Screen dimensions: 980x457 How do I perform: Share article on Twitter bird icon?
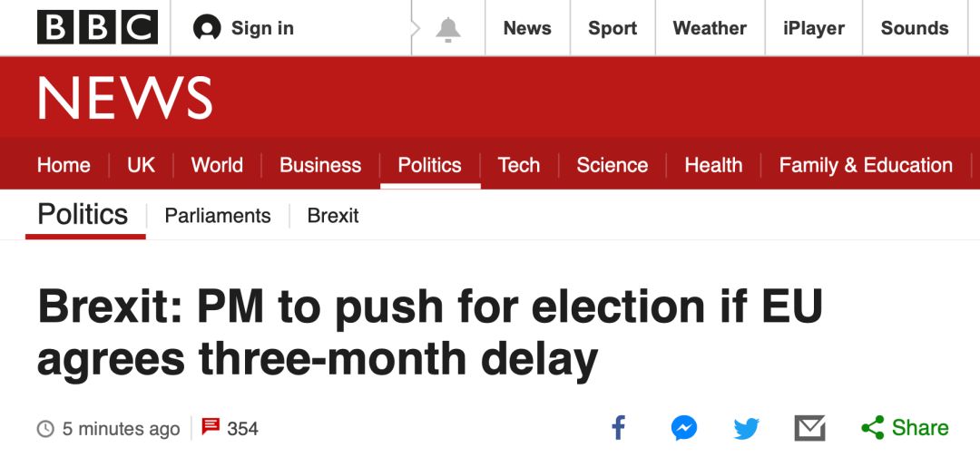(x=746, y=429)
